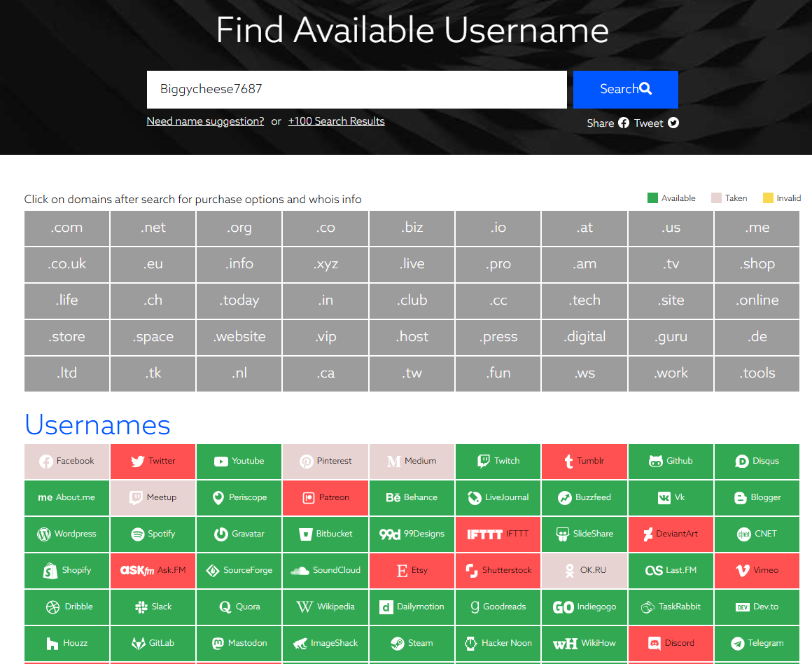This screenshot has height=664, width=812.
Task: Click the .website domain tile
Action: coord(239,337)
